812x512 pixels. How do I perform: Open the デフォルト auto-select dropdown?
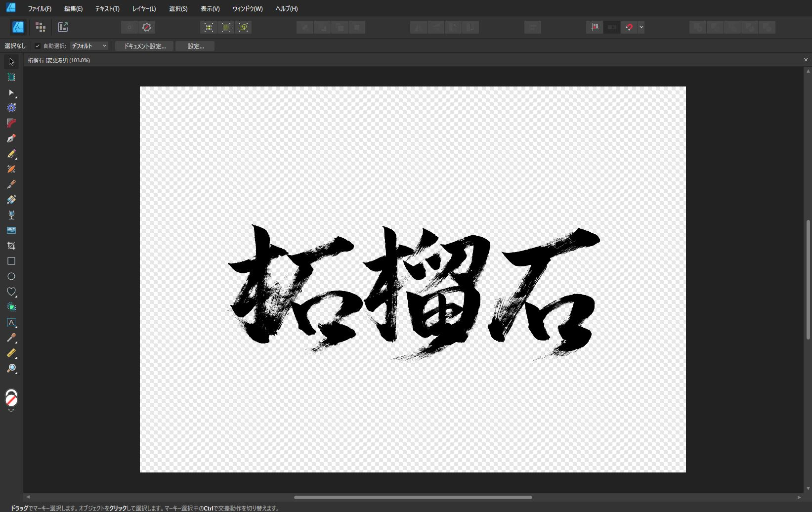tap(89, 46)
